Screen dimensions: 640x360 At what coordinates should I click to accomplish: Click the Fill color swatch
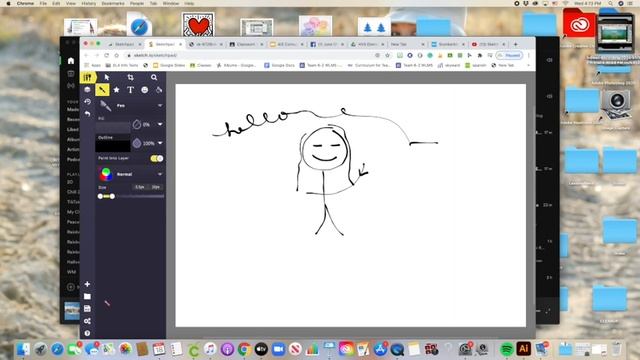[x=113, y=127]
